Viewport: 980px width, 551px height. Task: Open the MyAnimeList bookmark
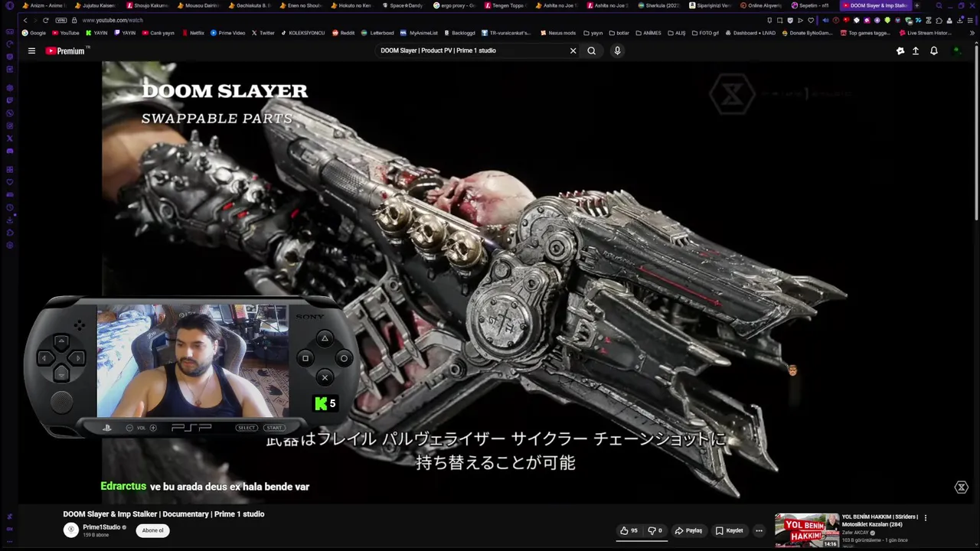[419, 33]
